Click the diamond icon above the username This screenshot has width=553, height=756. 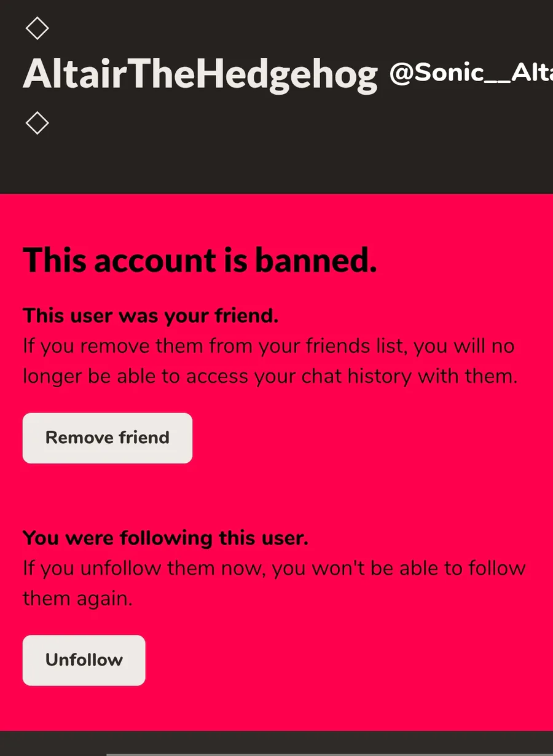tap(37, 28)
